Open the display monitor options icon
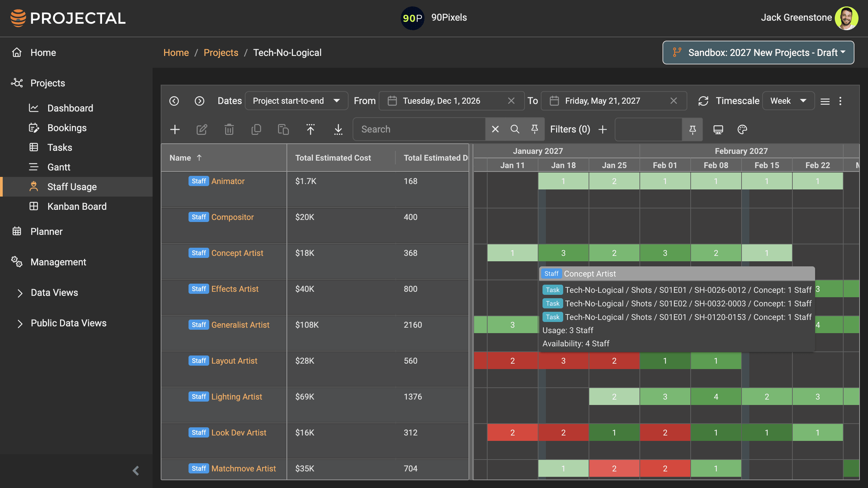Viewport: 868px width, 488px height. (x=718, y=129)
